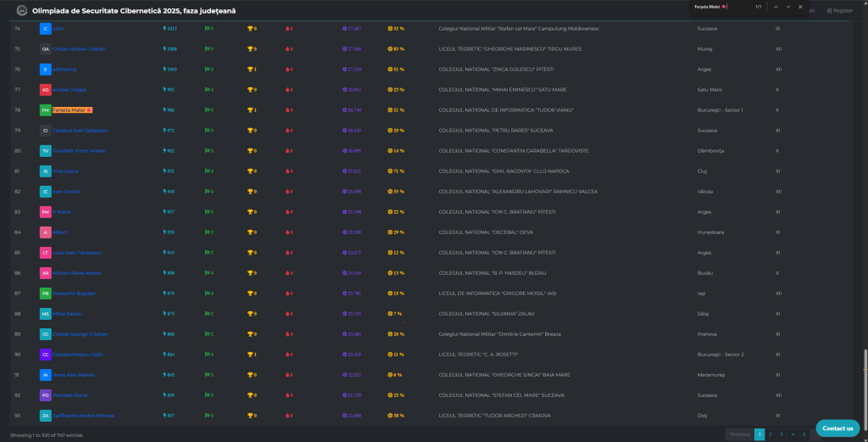Close the find-in-page search bar
868x442 pixels.
pos(801,7)
